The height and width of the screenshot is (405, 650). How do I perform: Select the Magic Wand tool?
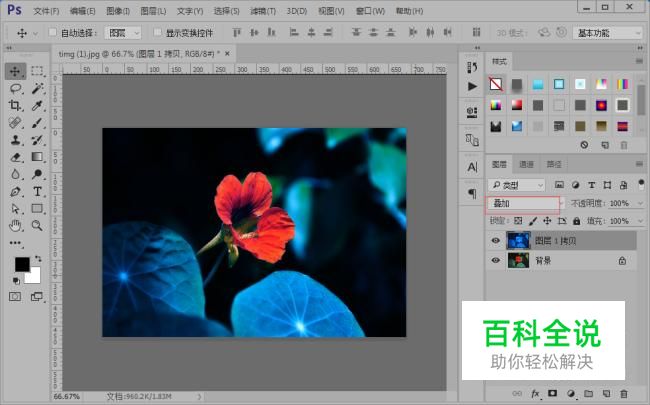pyautogui.click(x=37, y=88)
